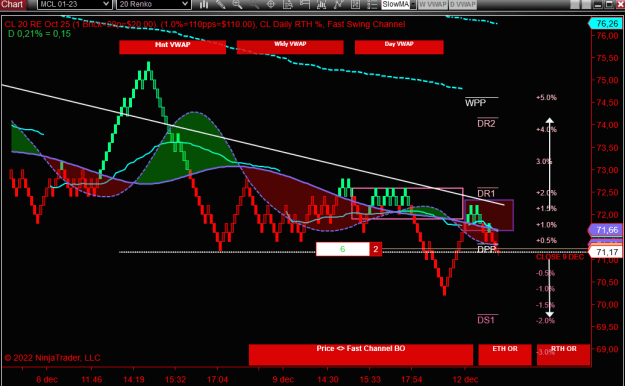The width and height of the screenshot is (625, 386).
Task: Open the MCL 01-23 instrument dropdown
Action: pyautogui.click(x=74, y=4)
